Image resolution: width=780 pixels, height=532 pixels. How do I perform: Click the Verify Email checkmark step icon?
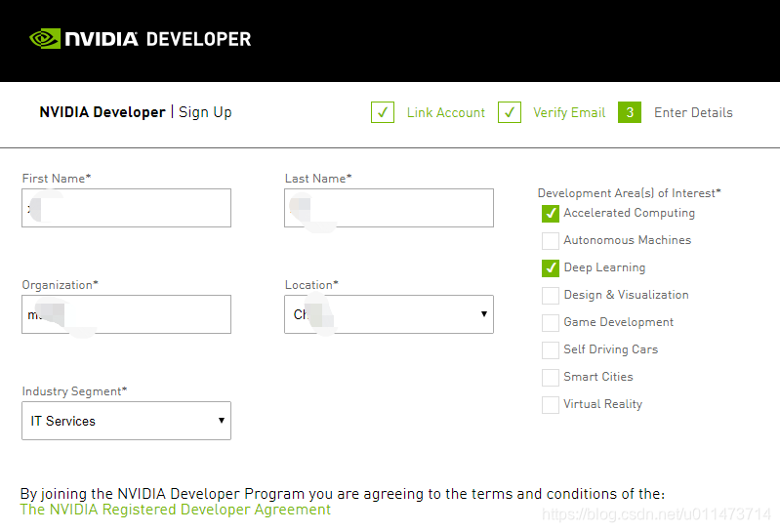point(510,112)
